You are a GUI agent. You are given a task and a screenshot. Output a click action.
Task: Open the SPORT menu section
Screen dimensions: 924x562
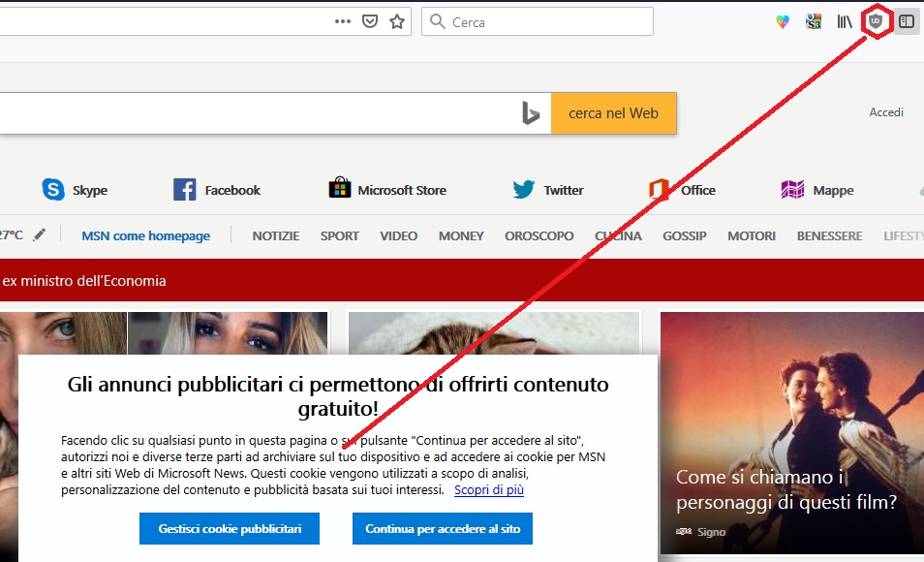pyautogui.click(x=339, y=235)
